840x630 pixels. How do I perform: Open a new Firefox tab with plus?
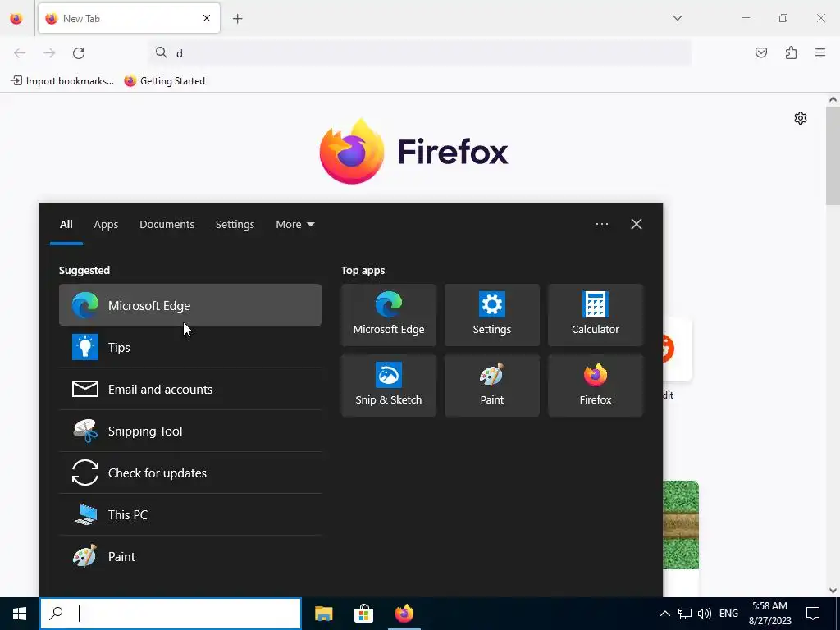coord(237,19)
